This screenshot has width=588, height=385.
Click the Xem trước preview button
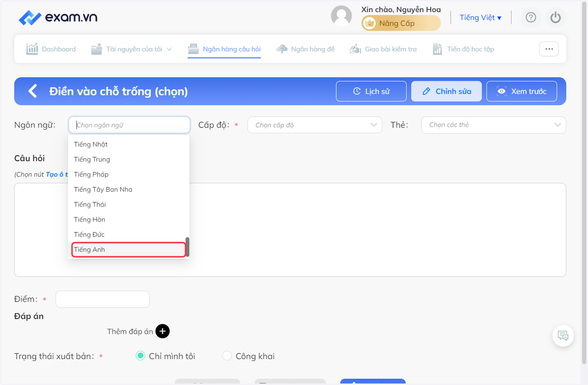(521, 91)
